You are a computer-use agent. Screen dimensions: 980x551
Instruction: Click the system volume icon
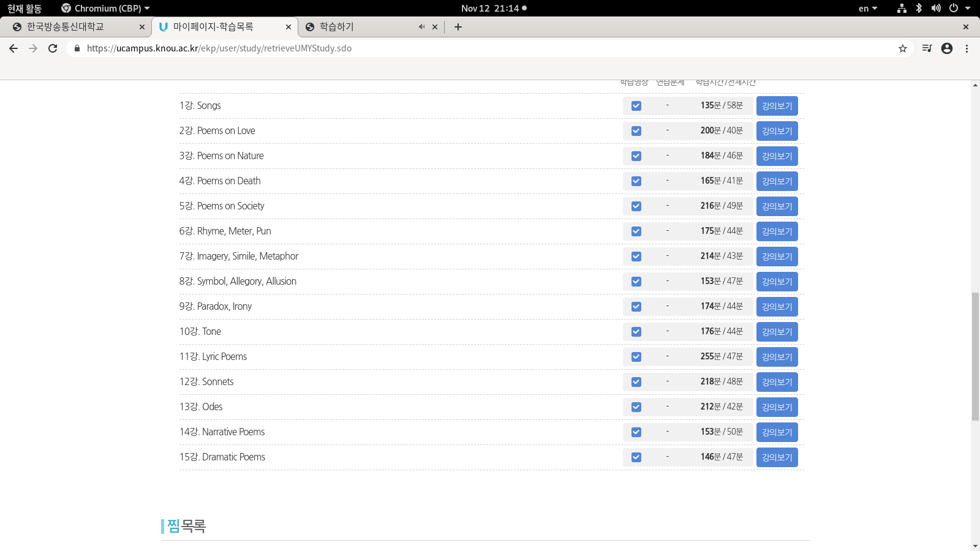tap(936, 8)
